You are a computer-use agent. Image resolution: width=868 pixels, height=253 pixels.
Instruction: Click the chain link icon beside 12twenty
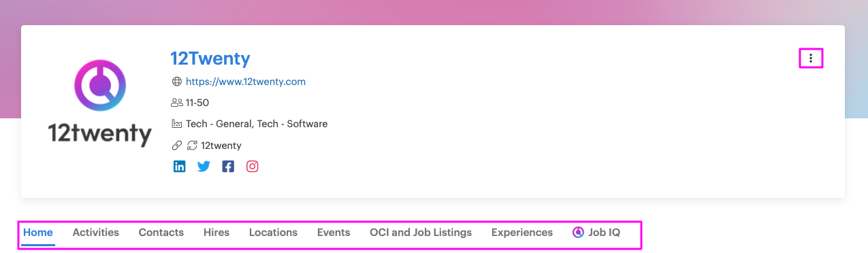(177, 146)
